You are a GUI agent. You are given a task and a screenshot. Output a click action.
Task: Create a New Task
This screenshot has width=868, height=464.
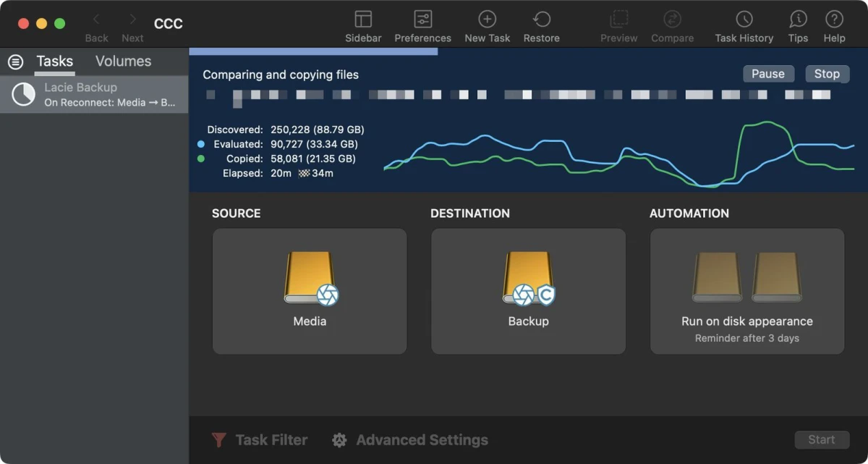487,20
